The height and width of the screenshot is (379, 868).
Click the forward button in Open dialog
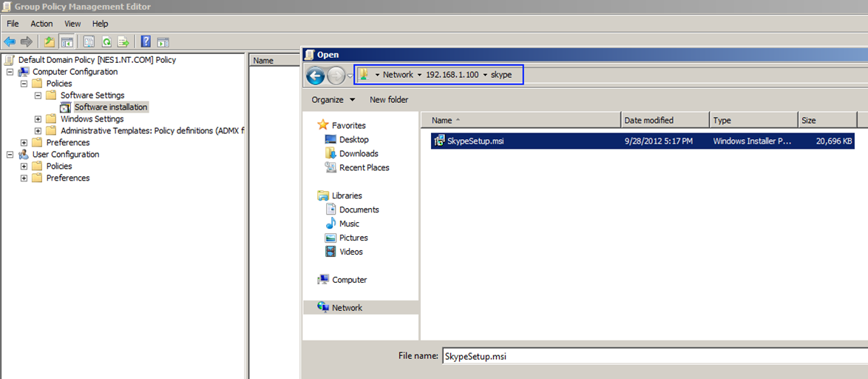point(336,75)
